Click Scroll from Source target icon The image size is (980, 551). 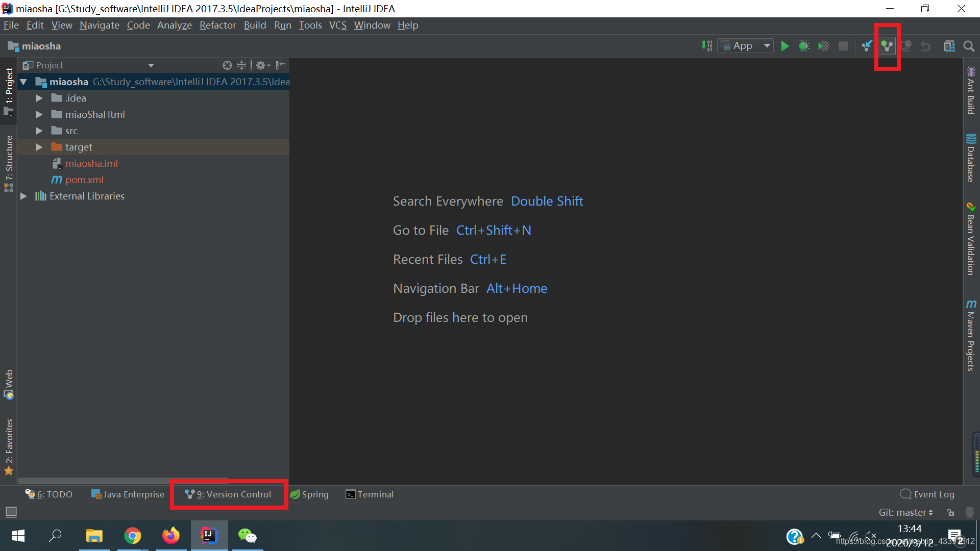pos(227,65)
